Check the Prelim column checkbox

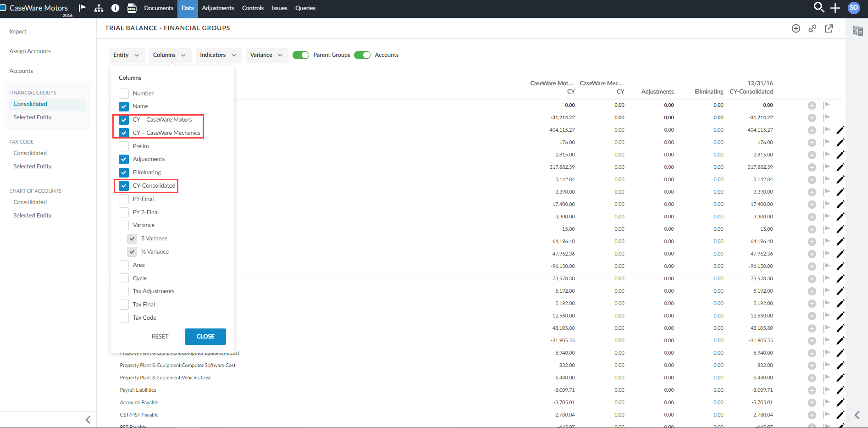coord(123,146)
